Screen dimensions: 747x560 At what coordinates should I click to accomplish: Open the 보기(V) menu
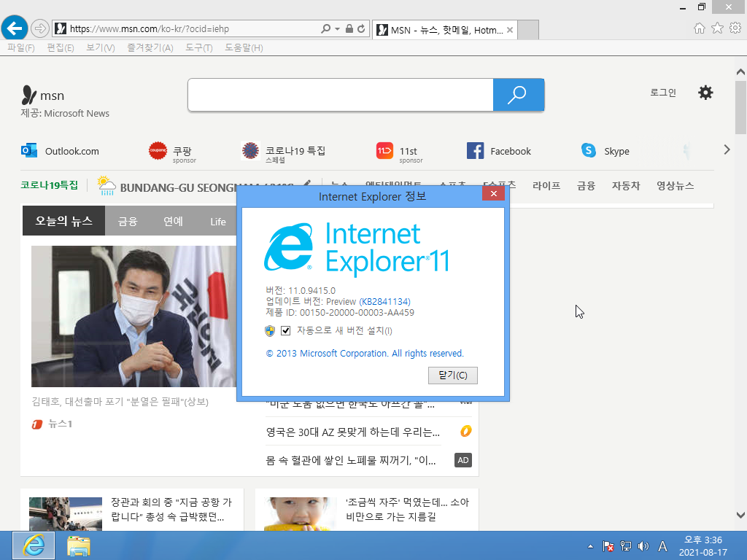point(101,47)
